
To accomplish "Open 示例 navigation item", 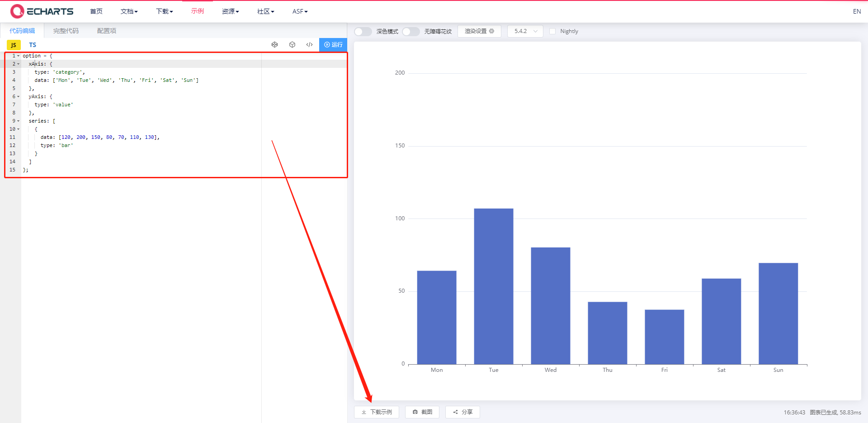I will pyautogui.click(x=198, y=11).
